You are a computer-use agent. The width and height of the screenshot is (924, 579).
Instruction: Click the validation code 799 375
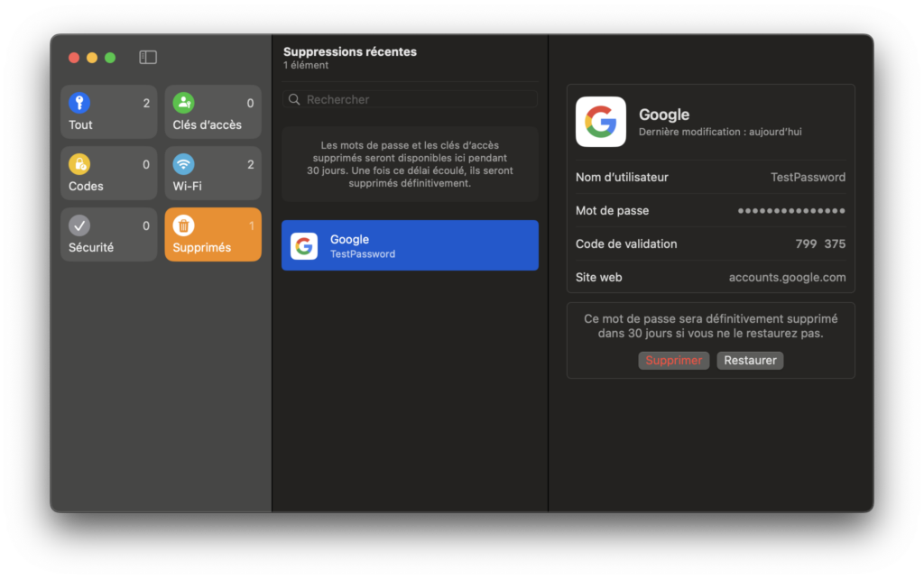coord(820,244)
